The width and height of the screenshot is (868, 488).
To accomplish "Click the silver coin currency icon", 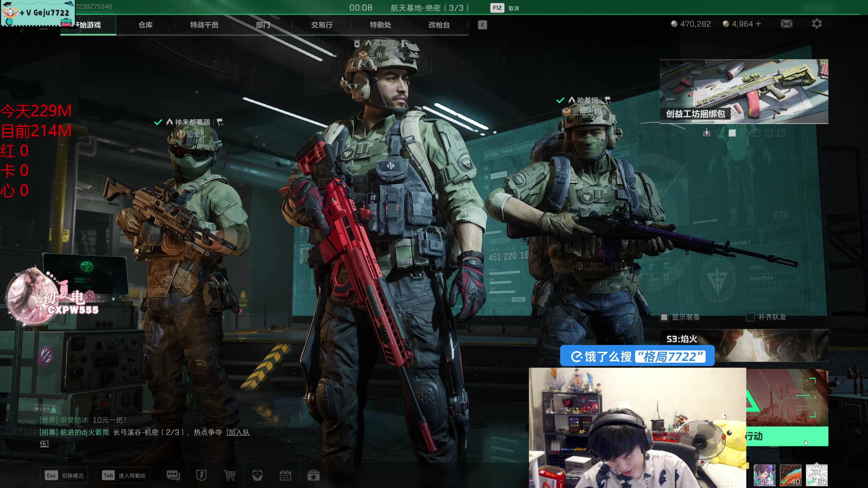I will pos(674,24).
